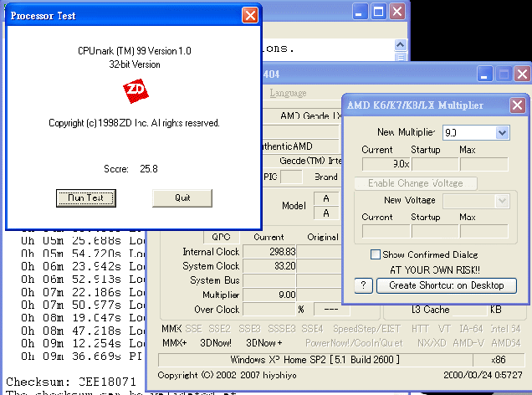Enable Show Confirmed Dialog checkbox
Screen dimensions: 532x395
click(x=376, y=254)
